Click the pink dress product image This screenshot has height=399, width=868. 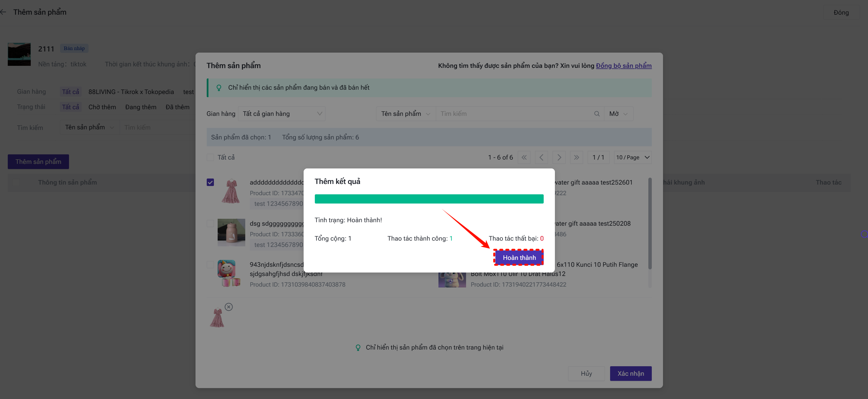(x=231, y=191)
